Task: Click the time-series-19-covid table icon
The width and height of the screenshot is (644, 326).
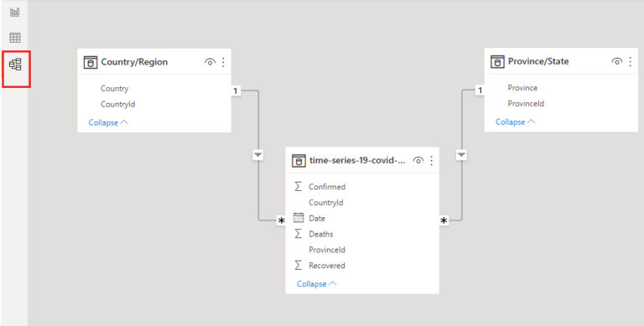Action: click(x=299, y=161)
